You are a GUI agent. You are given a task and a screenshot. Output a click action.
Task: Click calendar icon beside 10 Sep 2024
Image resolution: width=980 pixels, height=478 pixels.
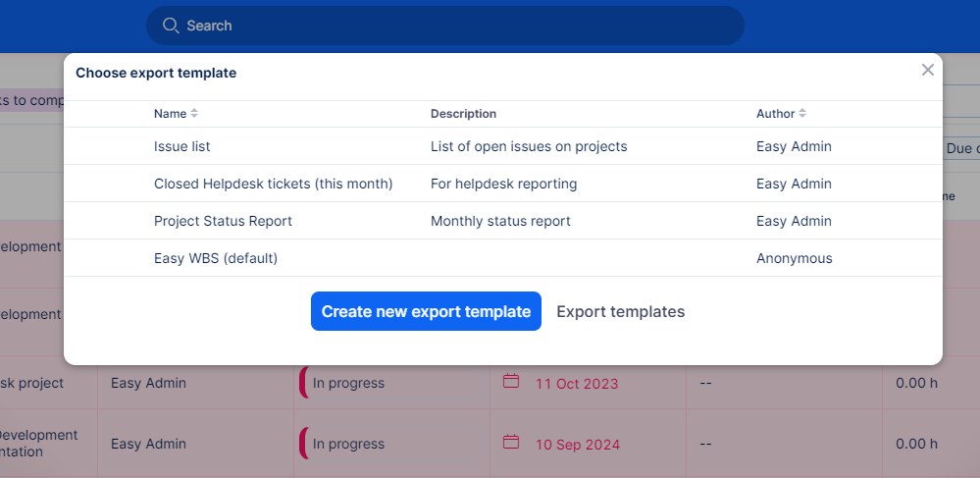(510, 442)
